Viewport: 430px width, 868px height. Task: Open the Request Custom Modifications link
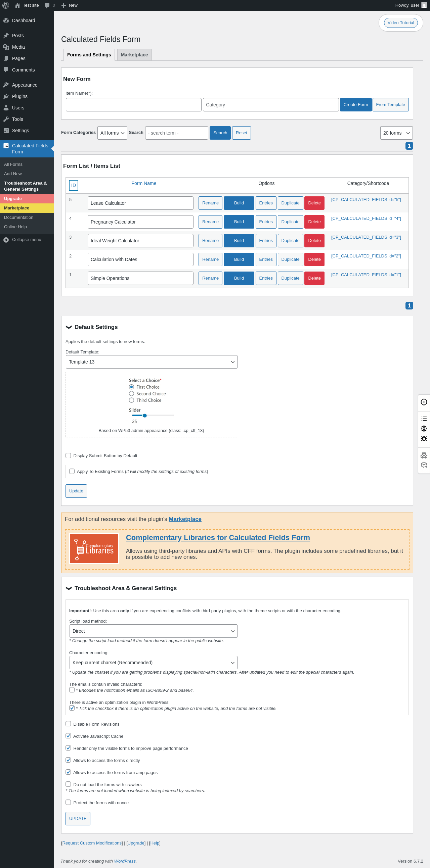(x=92, y=843)
